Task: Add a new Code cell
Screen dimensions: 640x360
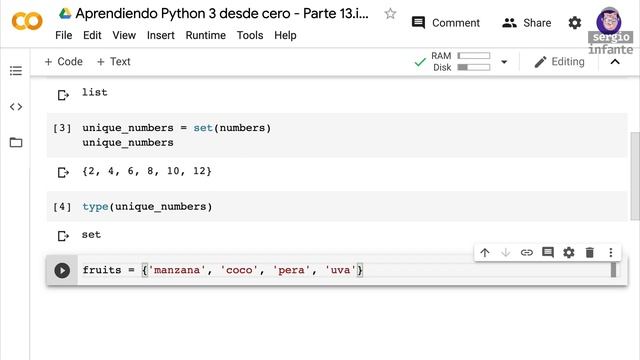Action: pyautogui.click(x=63, y=62)
